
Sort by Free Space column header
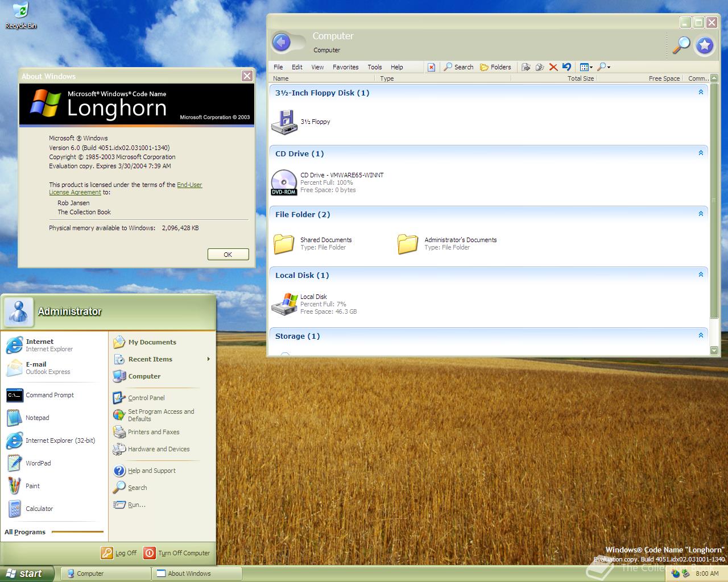[x=639, y=78]
